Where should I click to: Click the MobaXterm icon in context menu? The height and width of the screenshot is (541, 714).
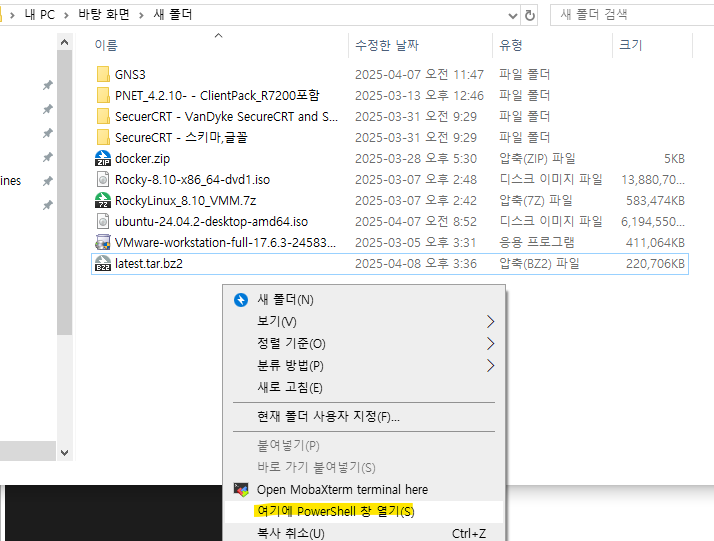point(241,490)
